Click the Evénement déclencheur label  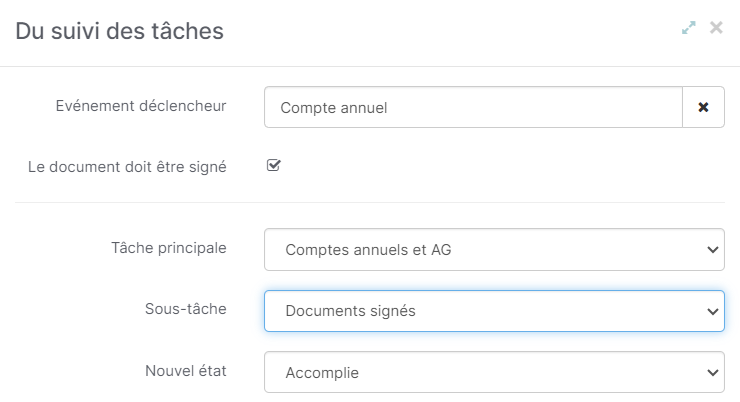141,106
